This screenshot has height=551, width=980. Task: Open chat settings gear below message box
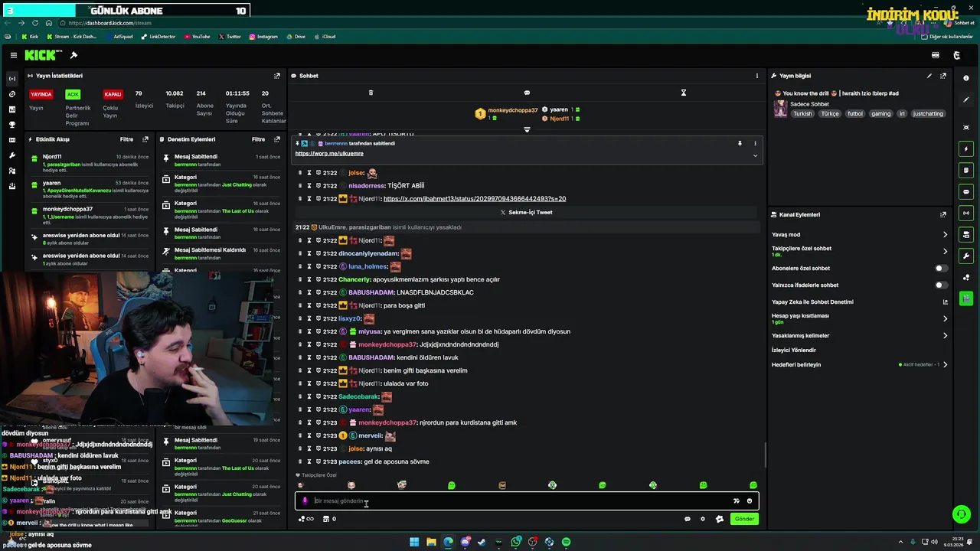[x=703, y=519]
